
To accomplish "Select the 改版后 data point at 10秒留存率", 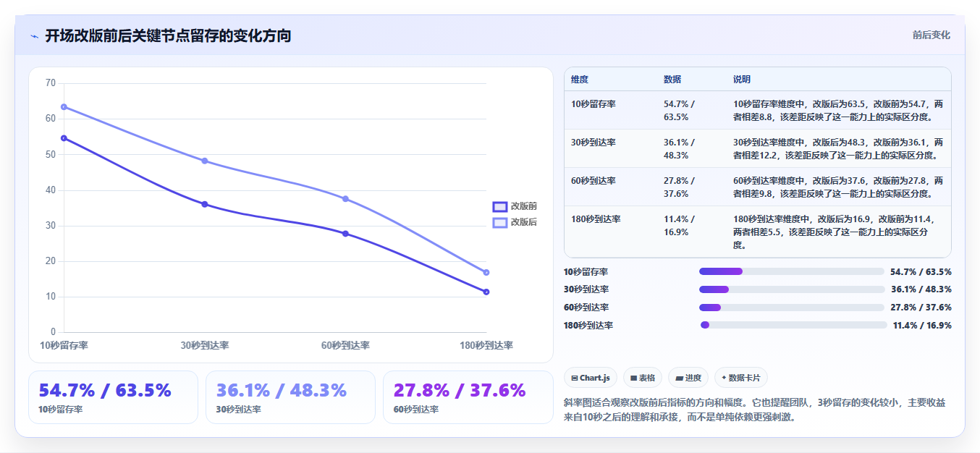I will pos(64,107).
